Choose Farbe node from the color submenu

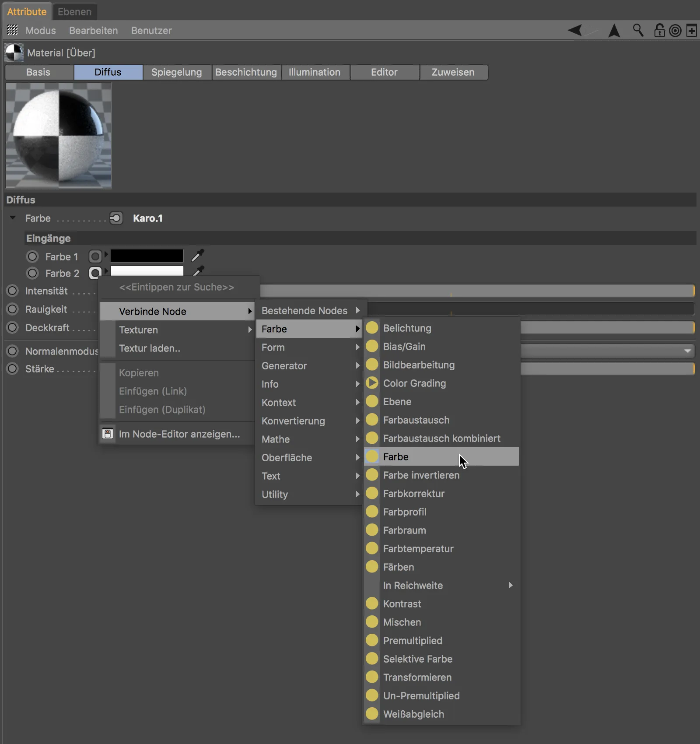click(442, 456)
